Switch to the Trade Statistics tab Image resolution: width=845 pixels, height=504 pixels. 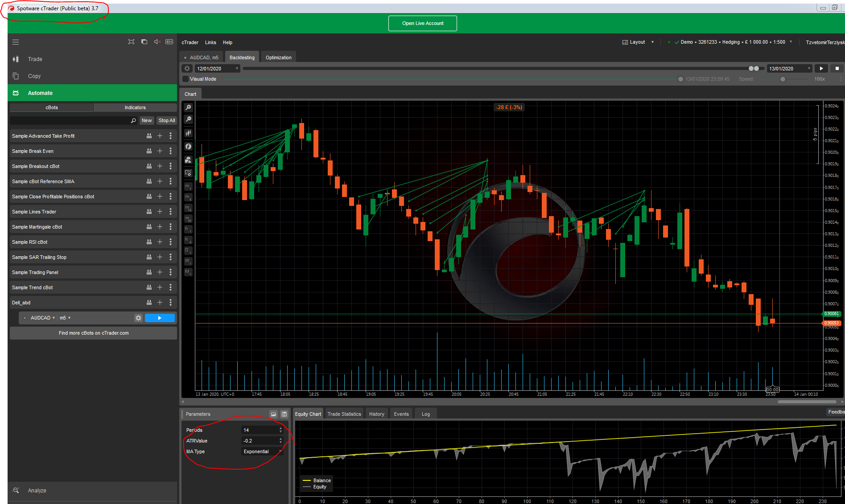click(344, 414)
